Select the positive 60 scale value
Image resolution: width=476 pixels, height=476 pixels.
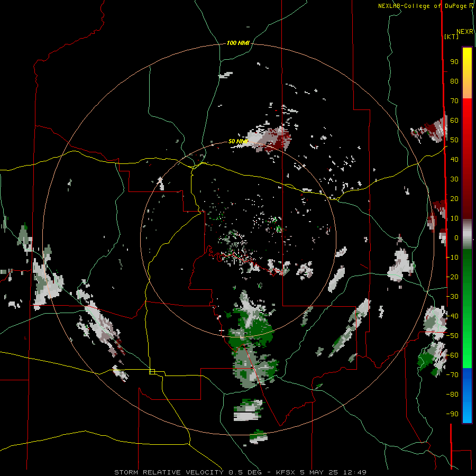[x=454, y=121]
